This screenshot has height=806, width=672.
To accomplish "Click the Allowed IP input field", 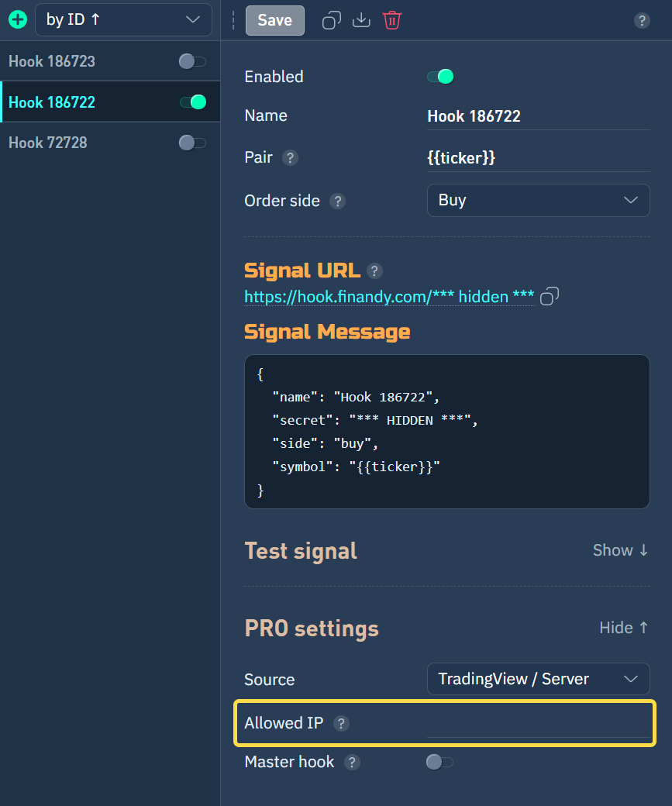I will [538, 725].
